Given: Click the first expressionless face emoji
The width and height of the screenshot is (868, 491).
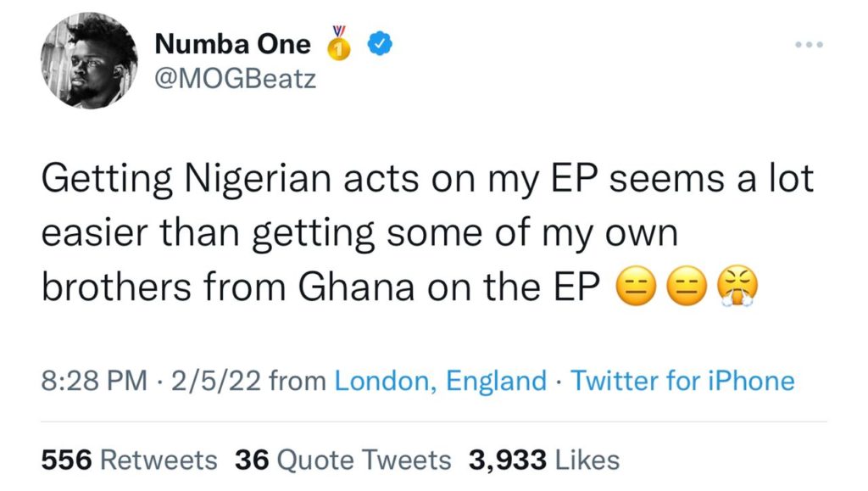Looking at the screenshot, I should 636,287.
